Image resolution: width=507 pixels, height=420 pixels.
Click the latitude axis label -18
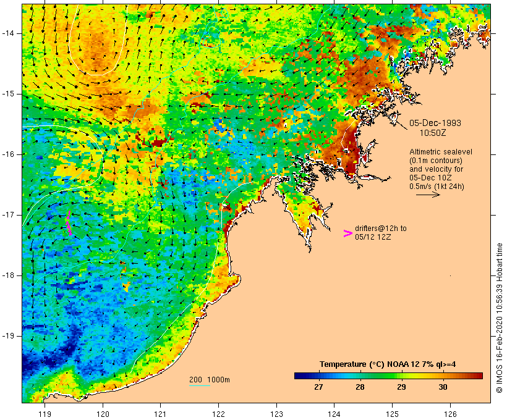[7, 275]
